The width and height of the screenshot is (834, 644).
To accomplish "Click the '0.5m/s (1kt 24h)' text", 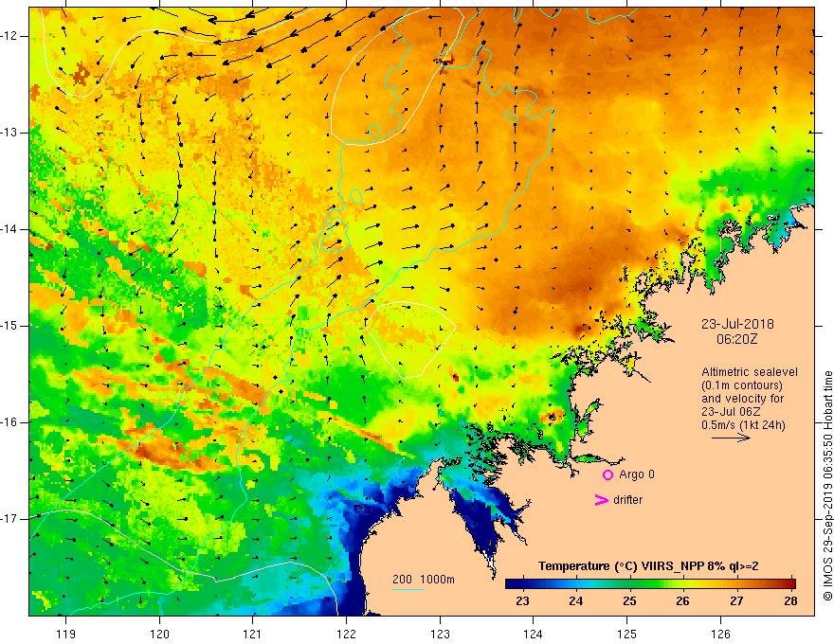I will [743, 425].
